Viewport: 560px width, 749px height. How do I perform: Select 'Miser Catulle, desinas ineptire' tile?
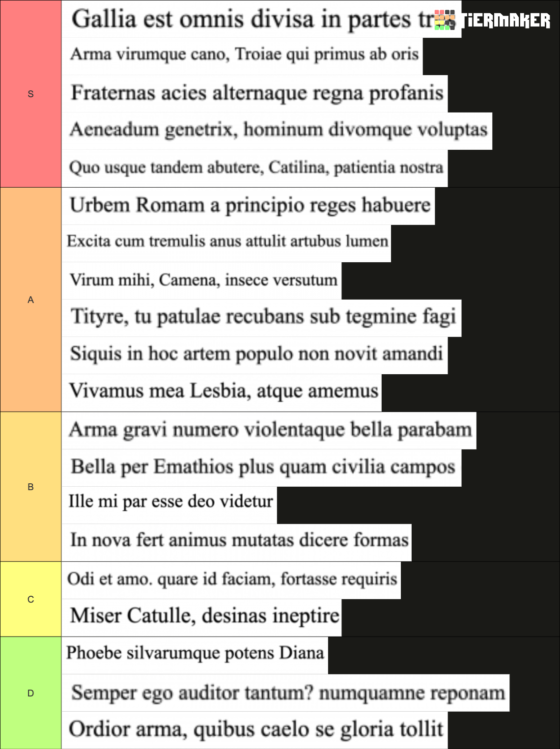tap(201, 618)
